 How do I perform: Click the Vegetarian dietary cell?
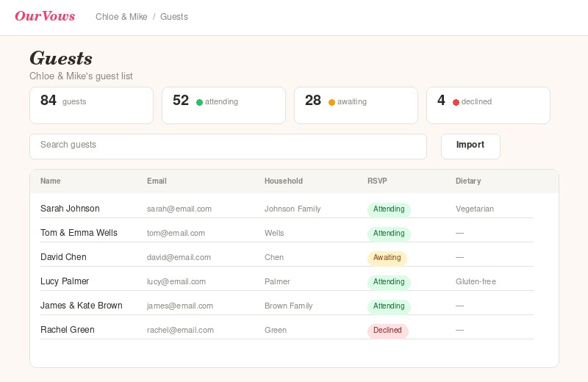point(475,209)
